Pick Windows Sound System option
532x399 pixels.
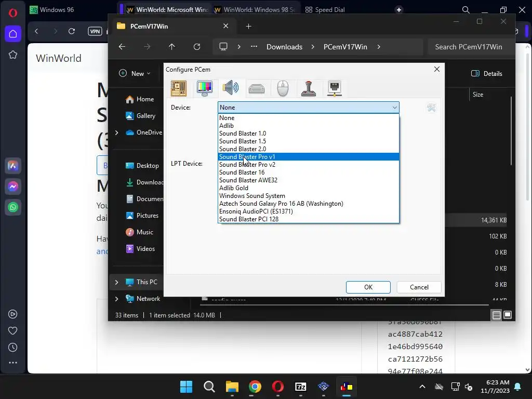tap(309, 196)
